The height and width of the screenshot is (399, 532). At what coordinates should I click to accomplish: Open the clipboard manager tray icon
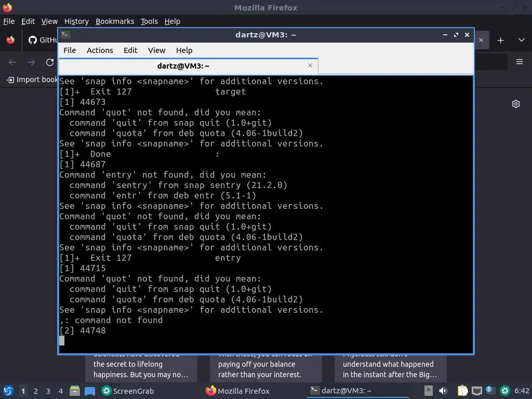click(x=462, y=391)
